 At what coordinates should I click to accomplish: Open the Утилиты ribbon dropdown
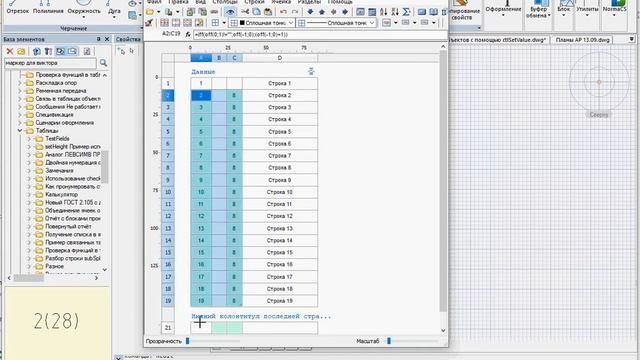coord(587,15)
